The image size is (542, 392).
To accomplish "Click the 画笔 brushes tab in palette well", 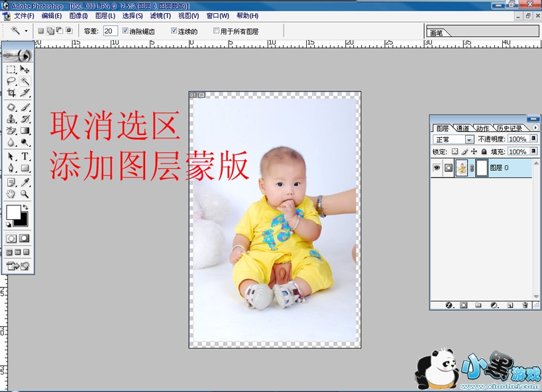I will 437,33.
